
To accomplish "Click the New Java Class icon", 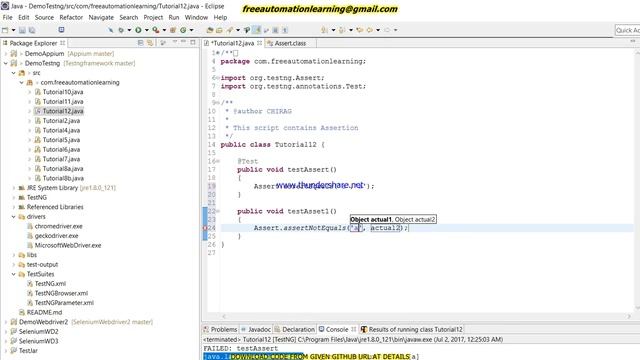I will [x=183, y=30].
